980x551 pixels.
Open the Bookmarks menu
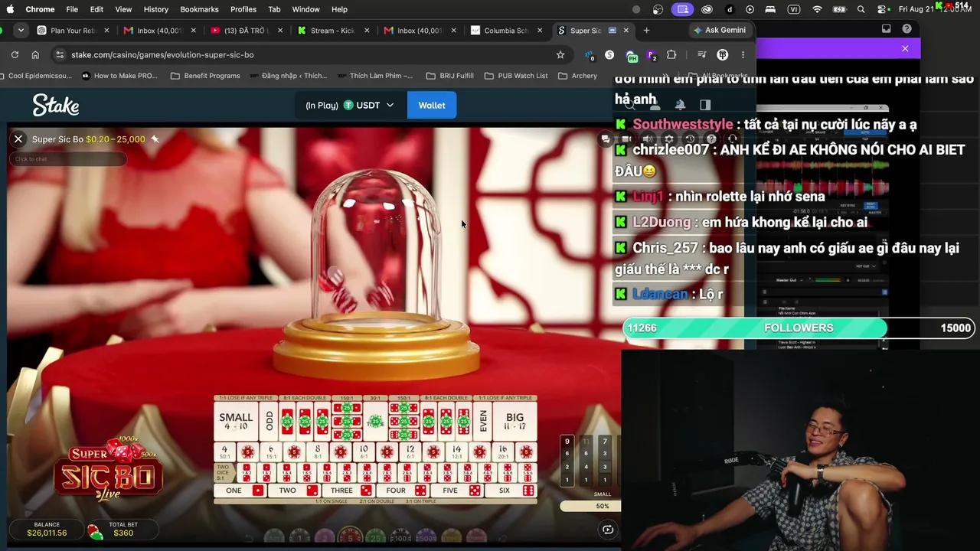pyautogui.click(x=199, y=9)
